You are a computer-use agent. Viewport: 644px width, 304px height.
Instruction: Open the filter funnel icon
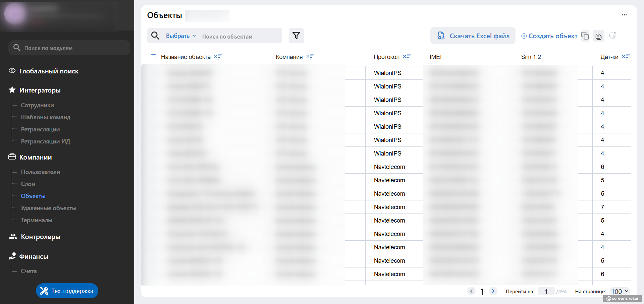click(296, 36)
